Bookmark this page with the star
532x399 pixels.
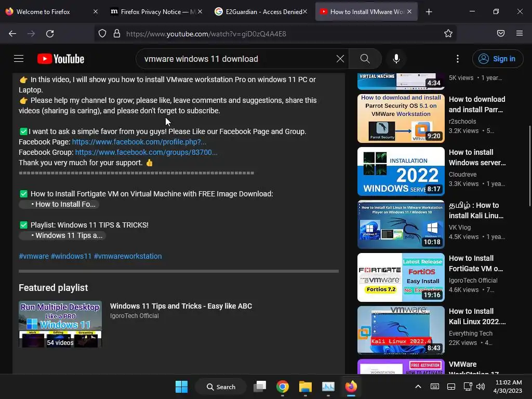coord(448,33)
